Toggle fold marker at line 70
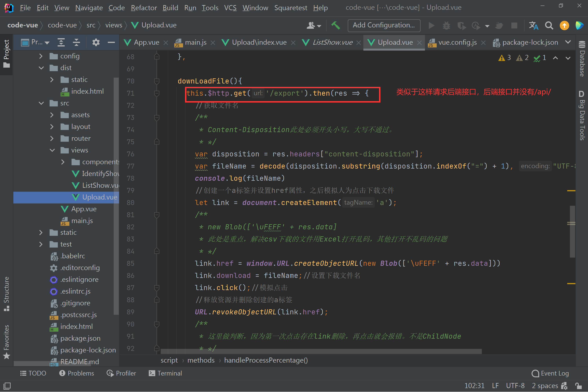 pyautogui.click(x=157, y=81)
